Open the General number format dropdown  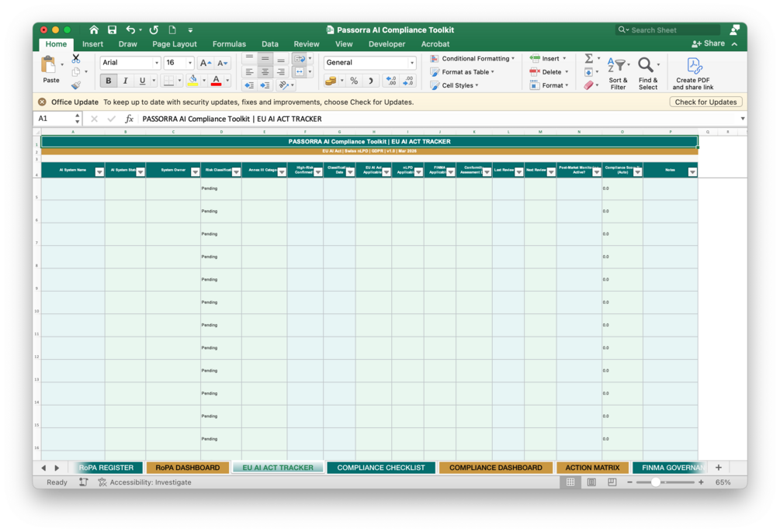tap(412, 63)
